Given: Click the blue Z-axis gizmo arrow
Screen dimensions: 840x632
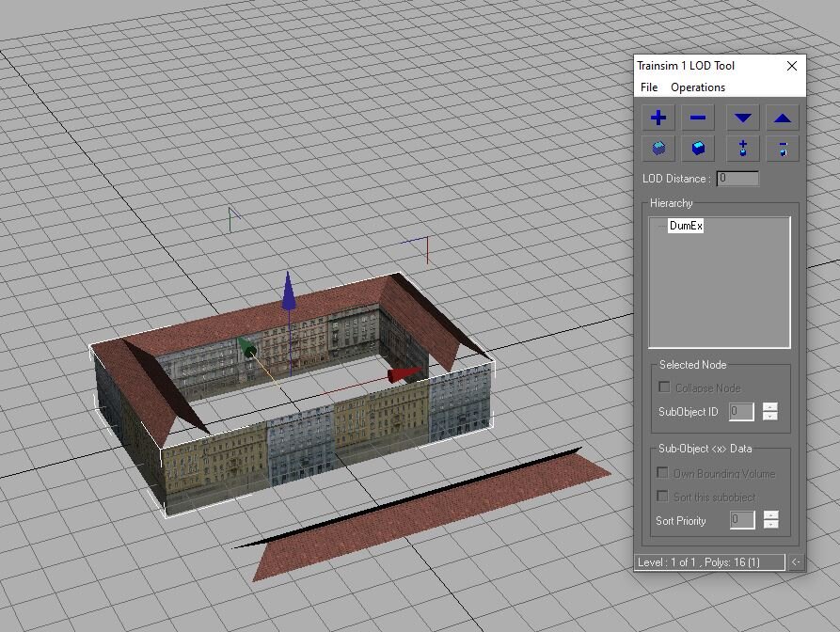Looking at the screenshot, I should tap(289, 292).
